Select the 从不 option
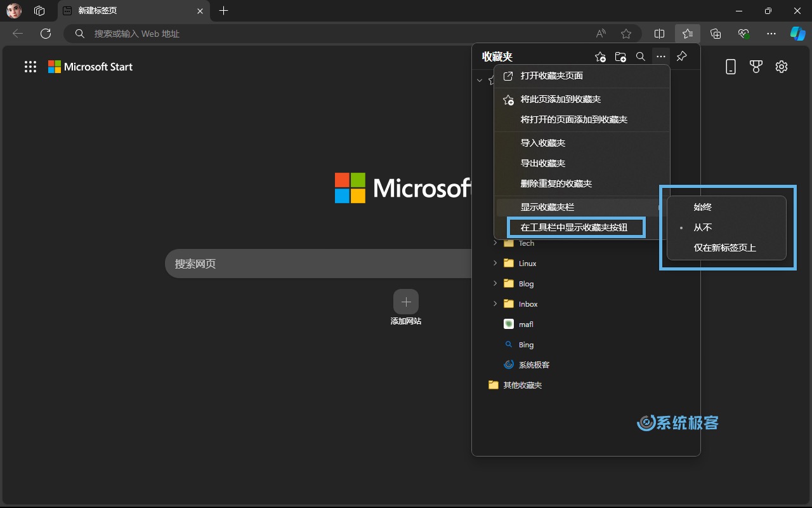 [x=726, y=227]
